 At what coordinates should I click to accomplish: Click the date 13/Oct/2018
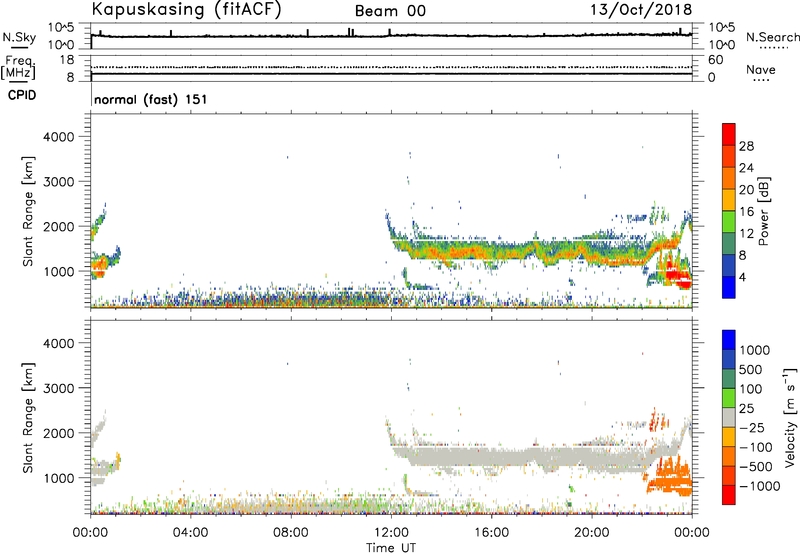coord(641,10)
